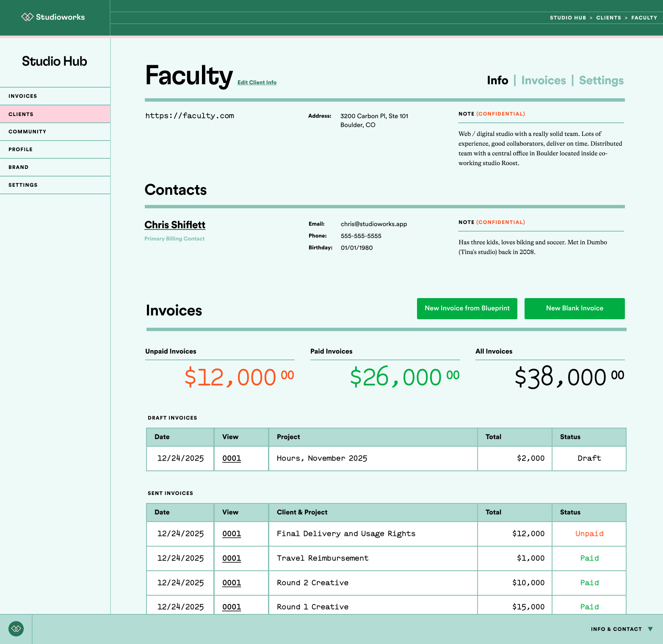The height and width of the screenshot is (644, 663).
Task: Open Invoices in the sidebar
Action: (x=23, y=96)
